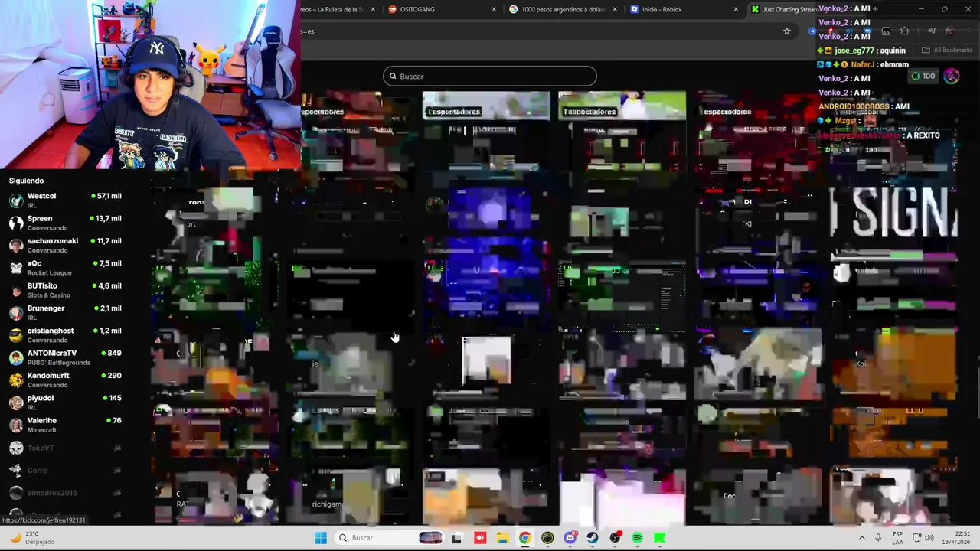Open ESP LAA language switcher
This screenshot has height=551, width=980.
coord(897,538)
